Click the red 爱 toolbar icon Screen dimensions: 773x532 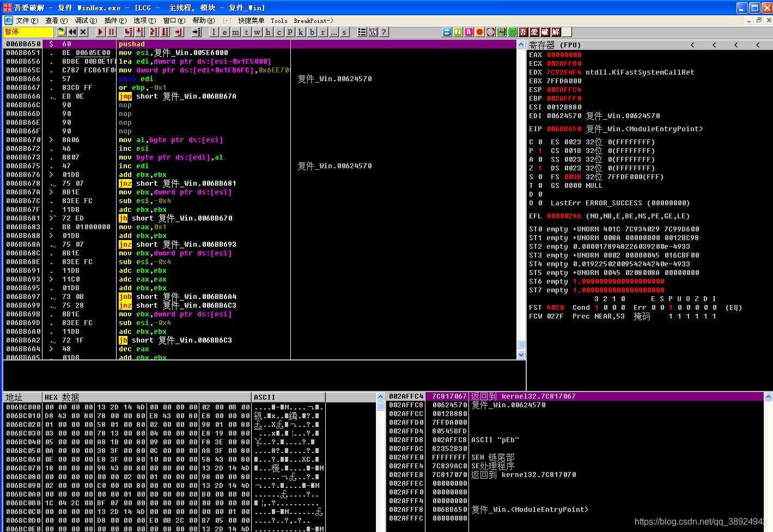click(x=534, y=32)
